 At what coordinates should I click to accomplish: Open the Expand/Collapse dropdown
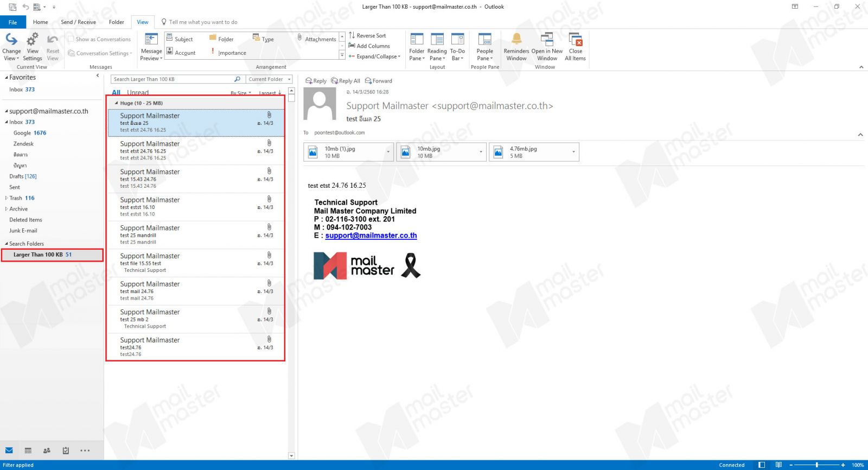point(374,56)
